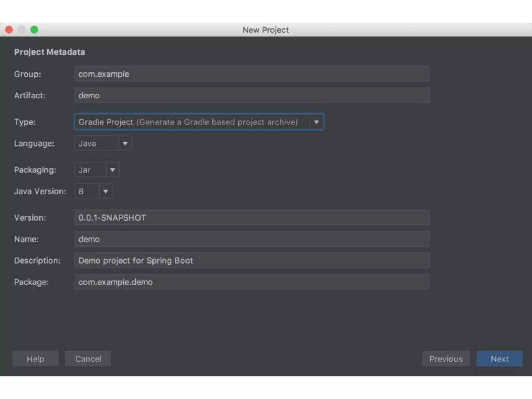Screen dimensions: 532x399
Task: Click the Package field com.example.demo
Action: coord(251,282)
